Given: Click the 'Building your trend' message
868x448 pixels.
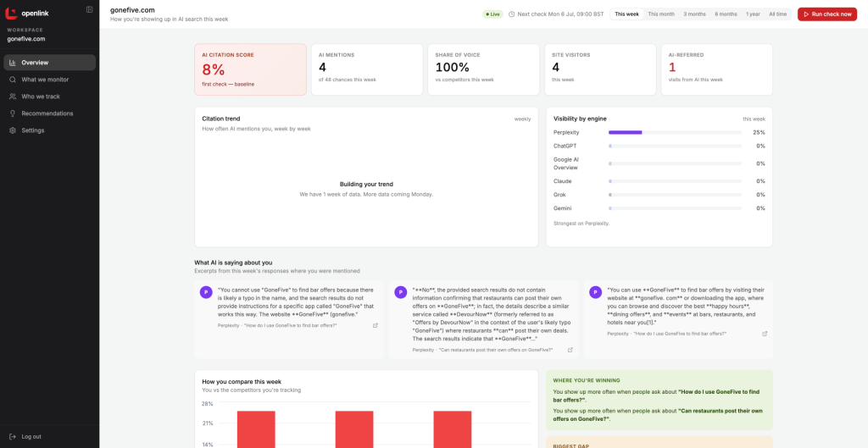Looking at the screenshot, I should point(366,184).
